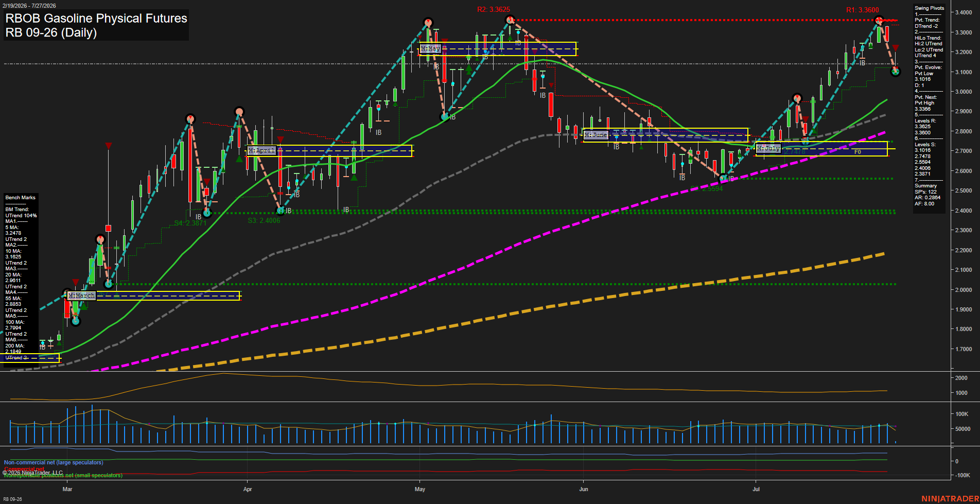Click the M-June monthly range label
This screenshot has height=504, width=980.
[x=596, y=135]
